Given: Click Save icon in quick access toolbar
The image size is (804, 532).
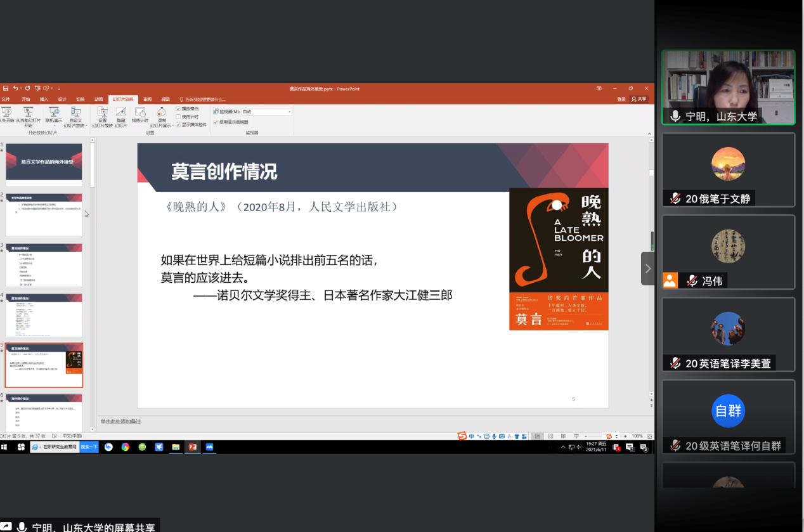Looking at the screenshot, I should click(6, 89).
